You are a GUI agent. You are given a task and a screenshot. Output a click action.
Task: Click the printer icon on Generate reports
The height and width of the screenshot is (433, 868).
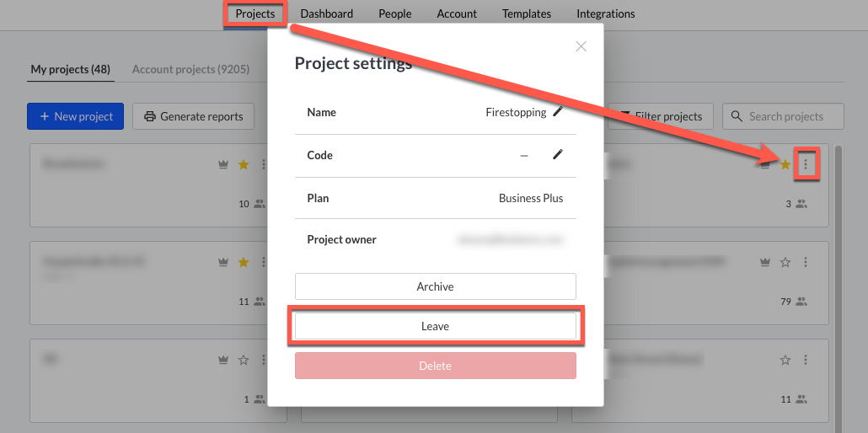(150, 117)
